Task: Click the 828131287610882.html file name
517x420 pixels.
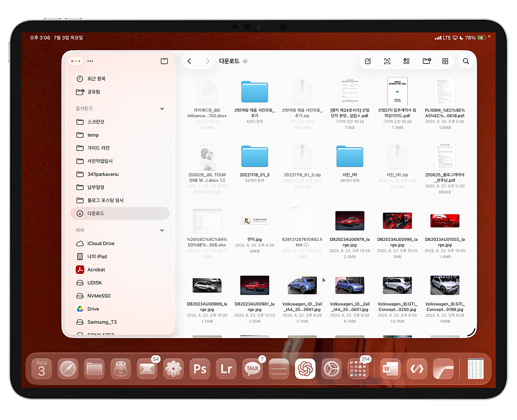Action: (x=302, y=242)
